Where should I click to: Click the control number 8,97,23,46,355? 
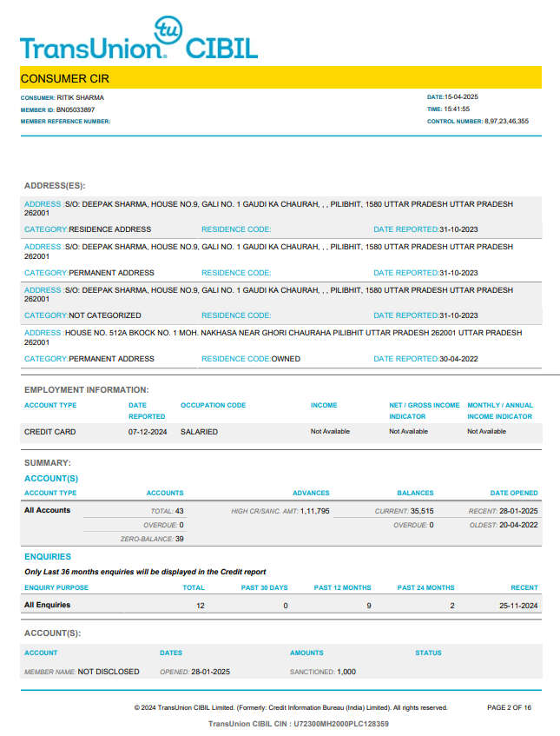(505, 122)
